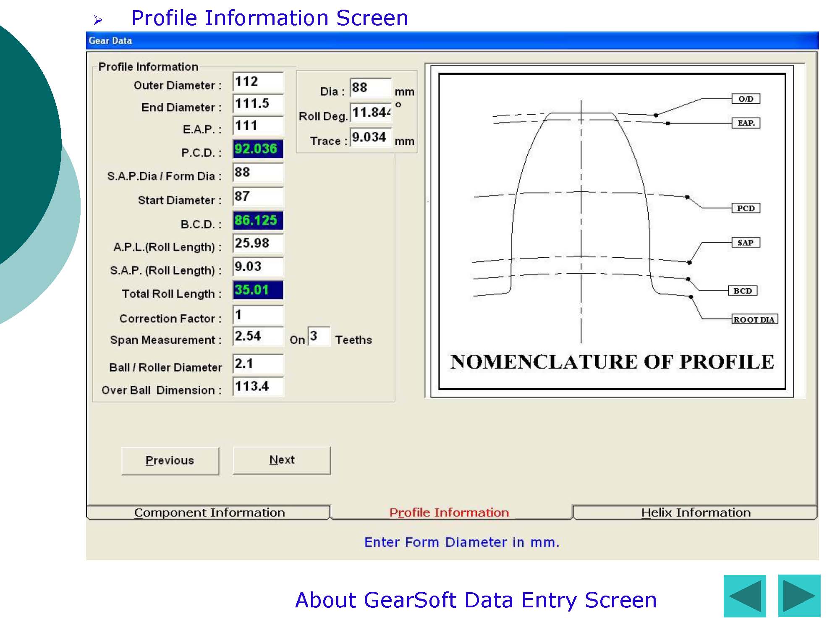Go to previous slide with left arrow
Image resolution: width=840 pixels, height=630 pixels.
click(x=745, y=596)
